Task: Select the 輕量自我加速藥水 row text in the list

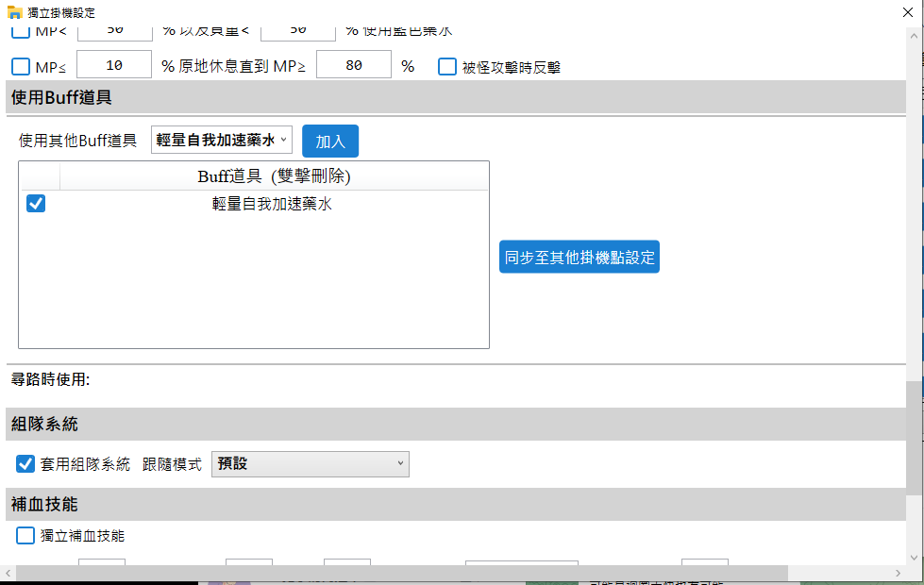Action: (x=272, y=203)
